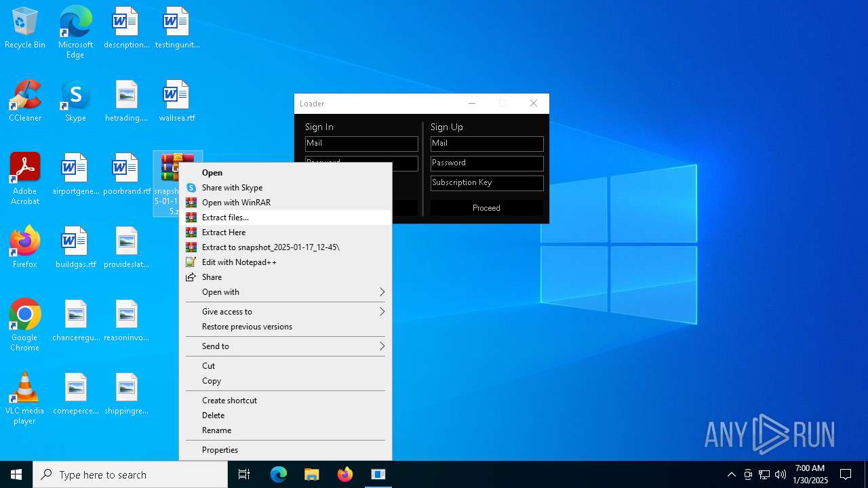Click the Windows Start button
This screenshot has width=868, height=488.
click(x=16, y=474)
